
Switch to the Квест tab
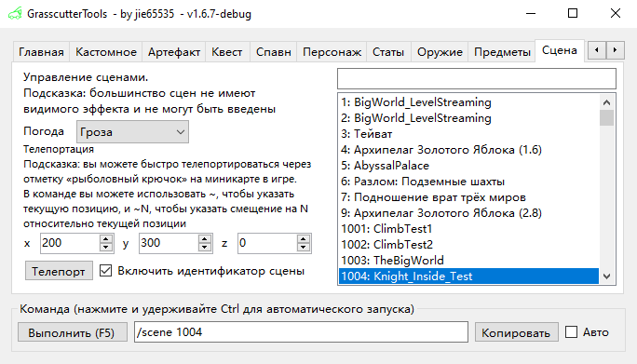(226, 52)
